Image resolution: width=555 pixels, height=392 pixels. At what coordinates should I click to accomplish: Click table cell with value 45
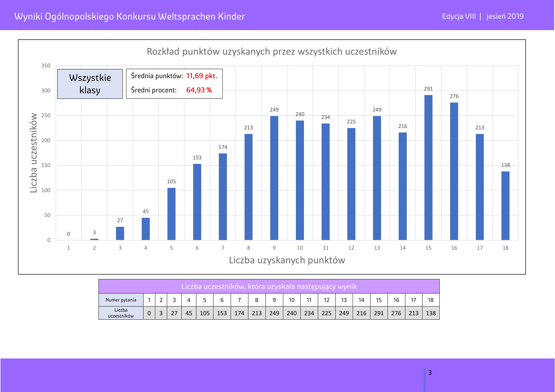point(189,313)
